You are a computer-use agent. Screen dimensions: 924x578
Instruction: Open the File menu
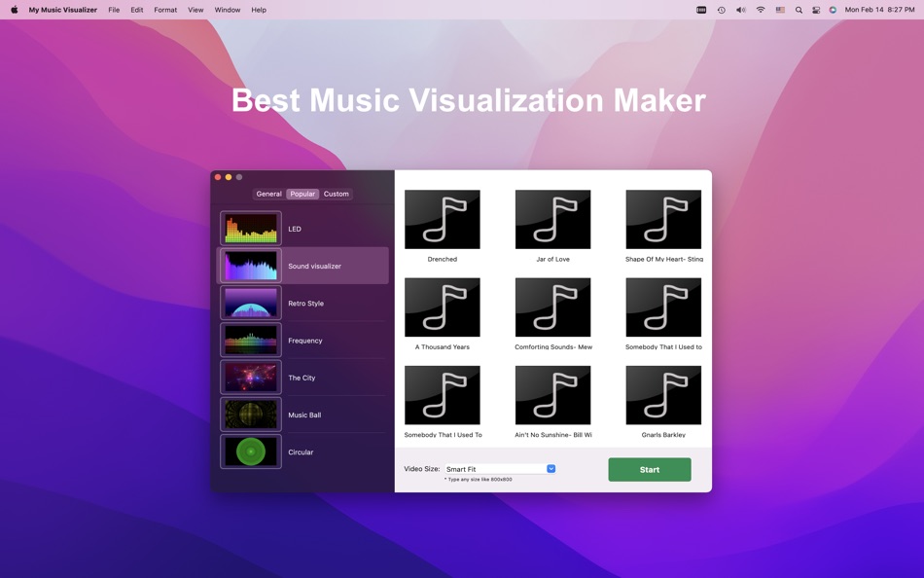coord(114,10)
